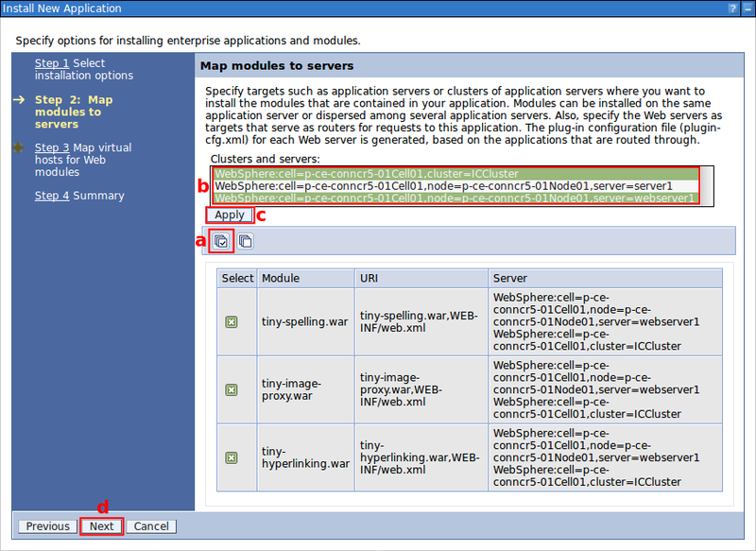Click the deselect-all modules icon

tap(245, 241)
